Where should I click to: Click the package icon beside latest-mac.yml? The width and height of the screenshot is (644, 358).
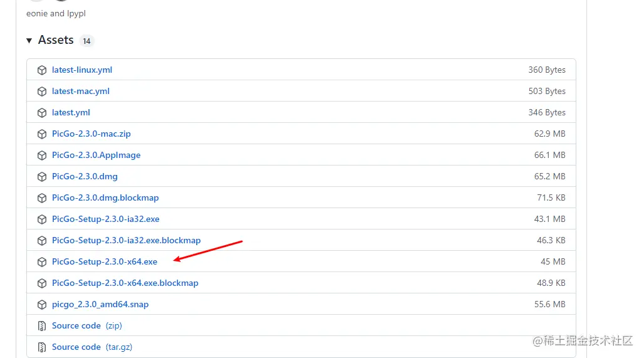pyautogui.click(x=42, y=92)
